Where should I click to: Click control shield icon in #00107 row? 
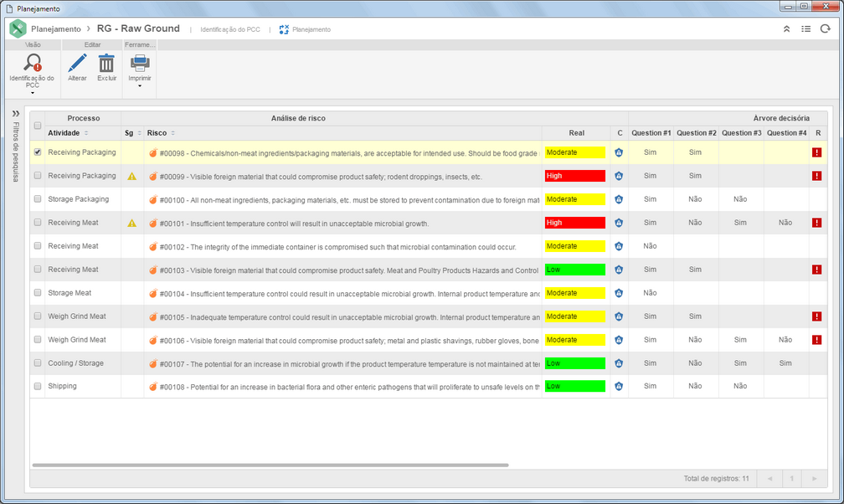point(619,363)
